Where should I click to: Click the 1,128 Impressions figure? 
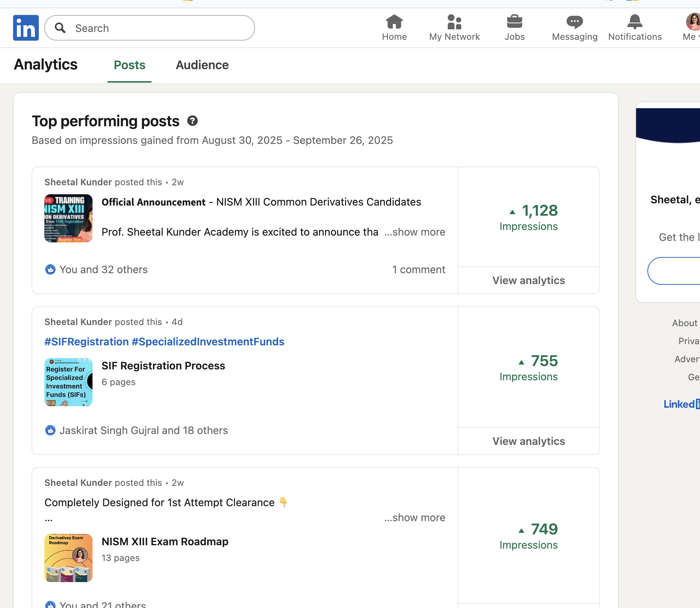[x=529, y=218]
